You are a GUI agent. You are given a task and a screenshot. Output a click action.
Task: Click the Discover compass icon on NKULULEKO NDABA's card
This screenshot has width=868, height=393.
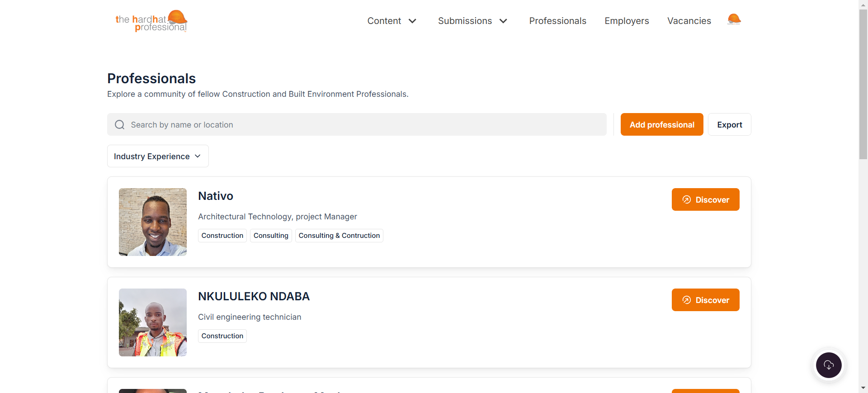click(686, 300)
